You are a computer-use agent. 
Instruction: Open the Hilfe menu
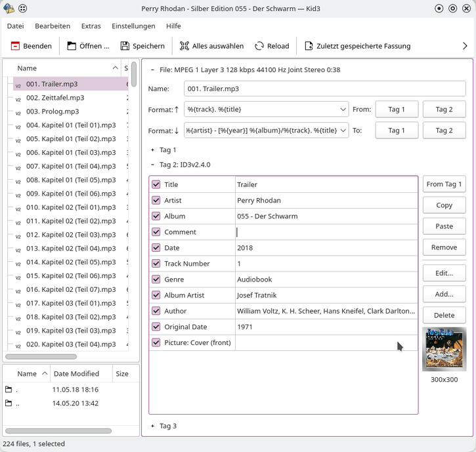point(173,26)
